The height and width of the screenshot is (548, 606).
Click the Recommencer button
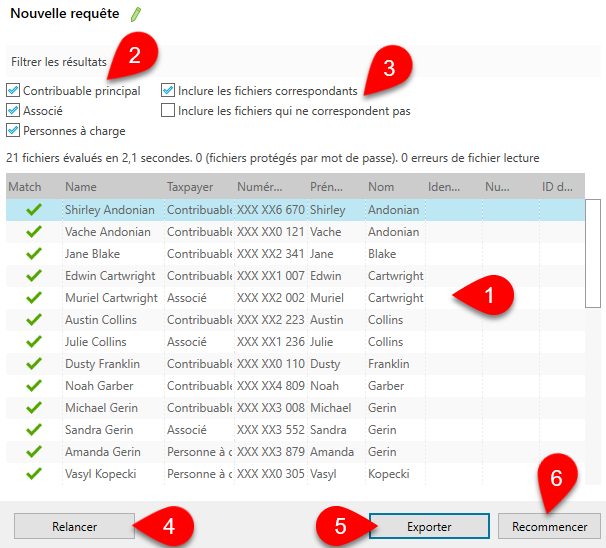pyautogui.click(x=550, y=526)
